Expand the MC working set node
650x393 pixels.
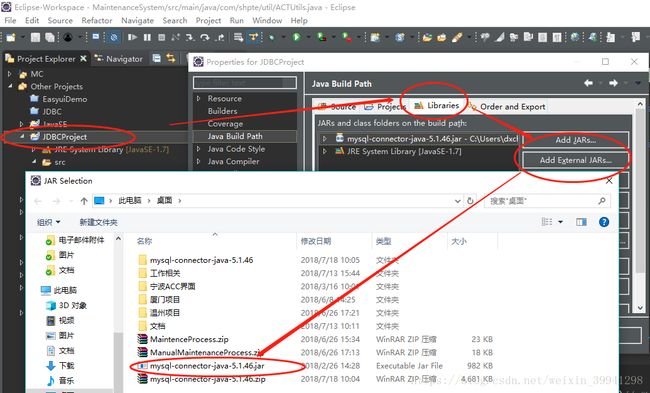[x=10, y=74]
